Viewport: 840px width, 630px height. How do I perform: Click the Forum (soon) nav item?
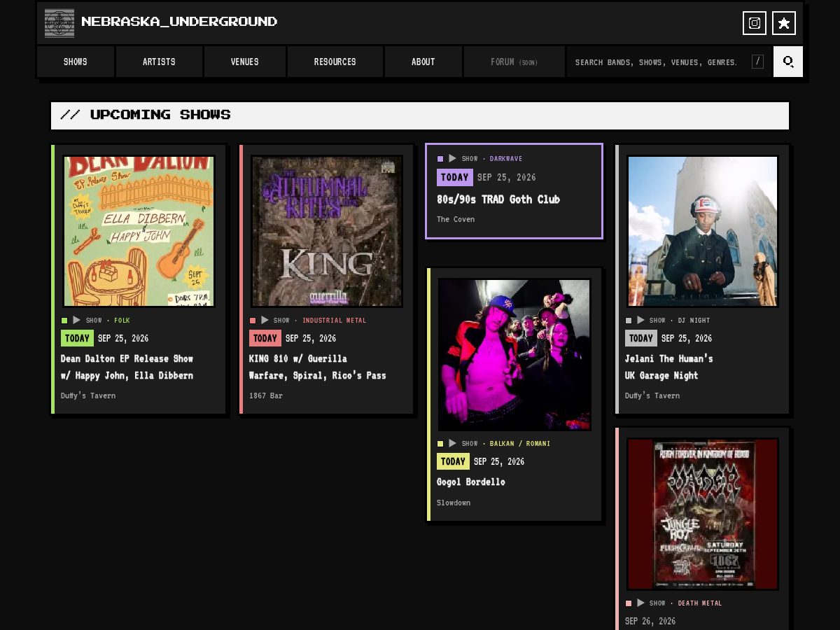[514, 62]
